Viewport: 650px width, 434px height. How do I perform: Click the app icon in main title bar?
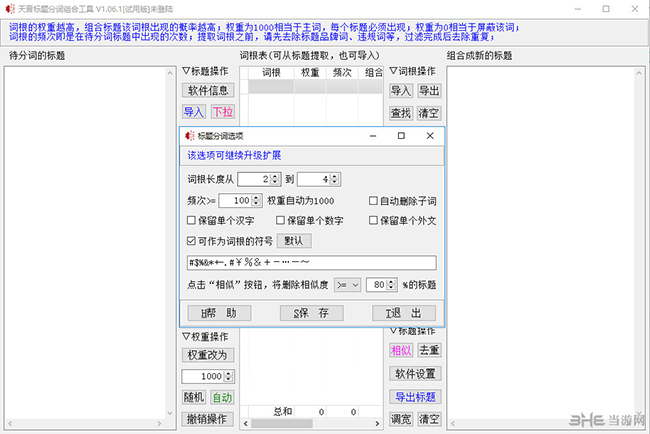(9, 7)
